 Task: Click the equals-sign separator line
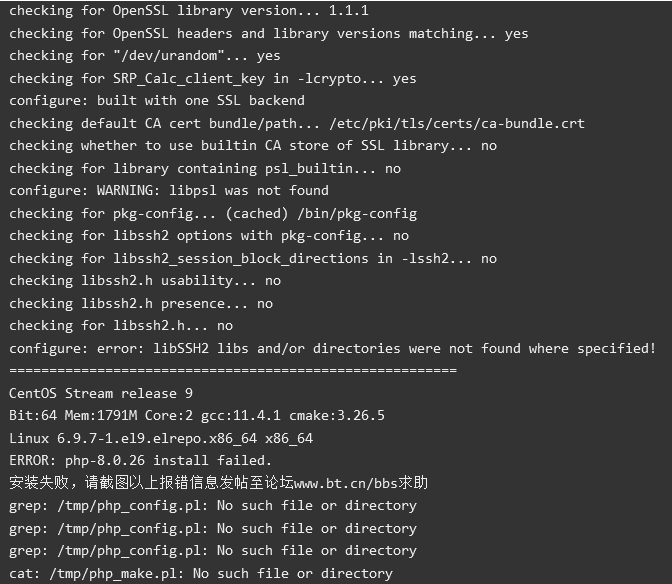coord(233,370)
